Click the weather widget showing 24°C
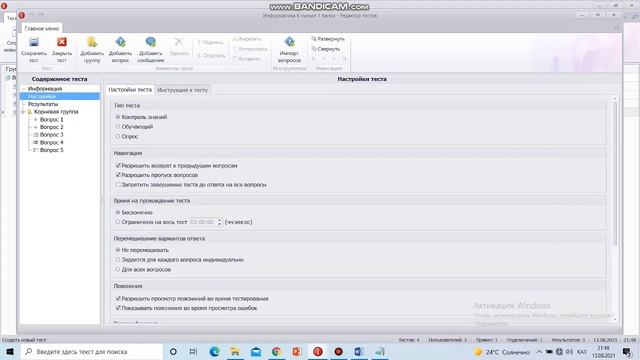The height and width of the screenshot is (360, 640). 502,352
